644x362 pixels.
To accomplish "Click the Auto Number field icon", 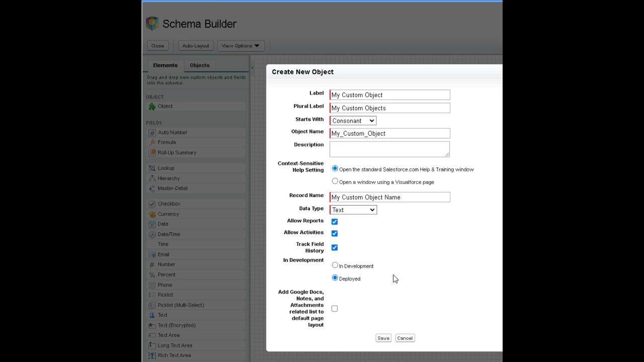I will pos(152,133).
